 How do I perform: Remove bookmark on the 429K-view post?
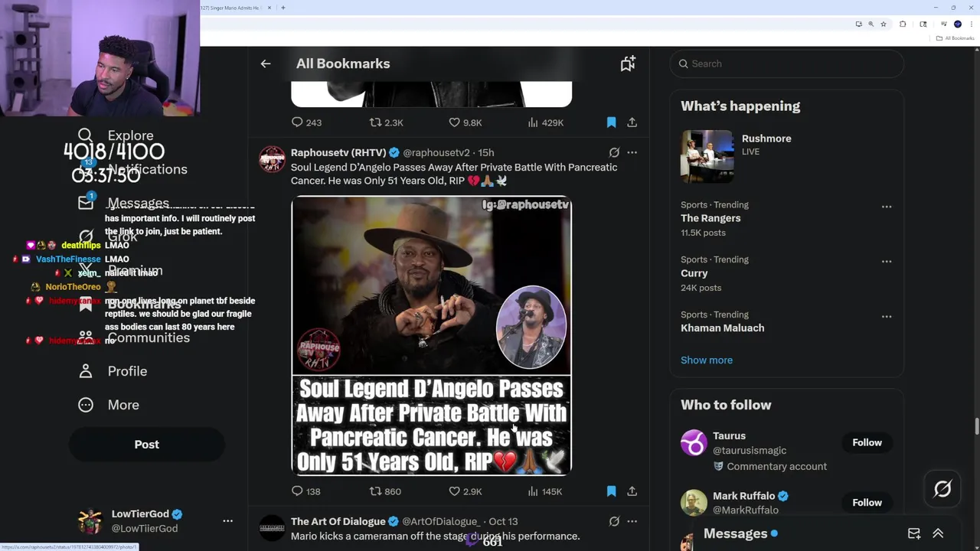click(611, 122)
